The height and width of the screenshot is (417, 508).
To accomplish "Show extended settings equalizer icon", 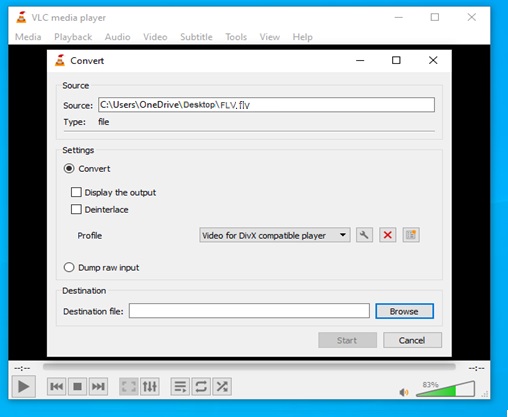I will click(x=150, y=386).
